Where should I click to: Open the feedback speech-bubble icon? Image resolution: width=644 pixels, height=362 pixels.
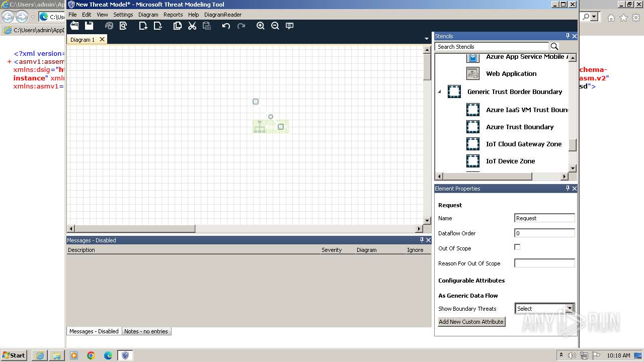coord(290,26)
